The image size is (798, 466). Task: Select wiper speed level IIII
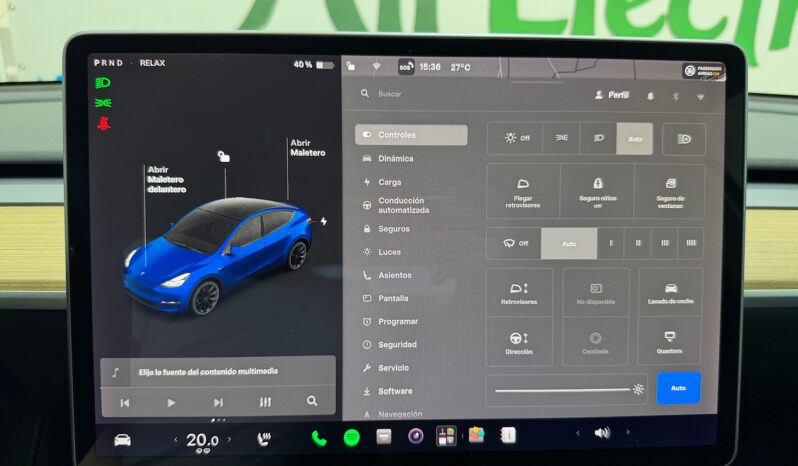[x=691, y=243]
